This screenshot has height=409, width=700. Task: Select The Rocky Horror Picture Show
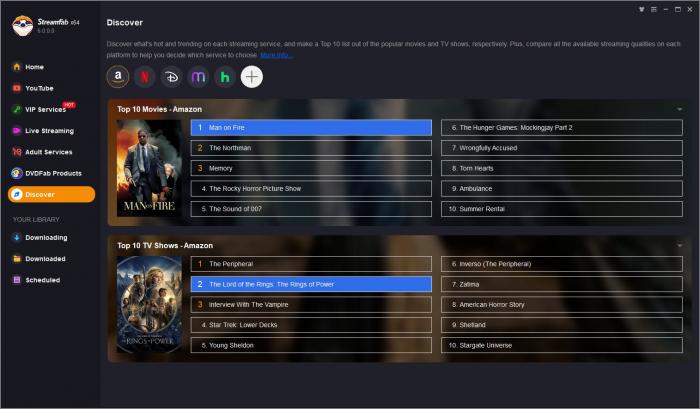311,188
